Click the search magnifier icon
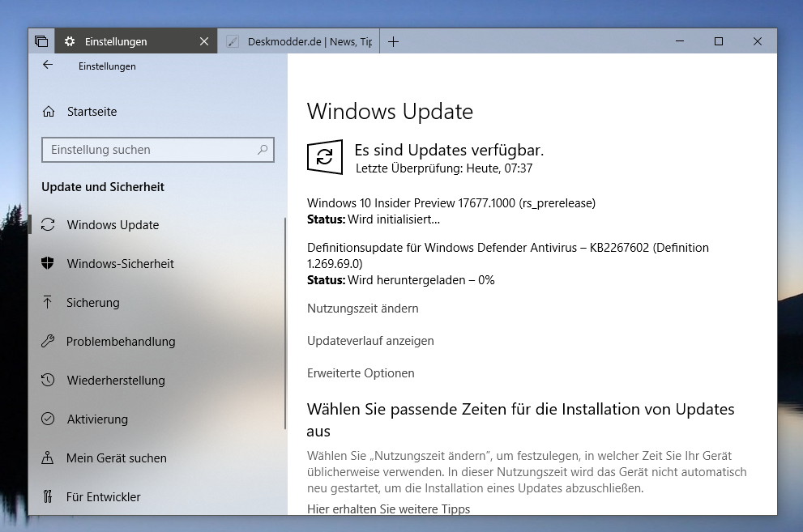The image size is (803, 532). pos(263,150)
